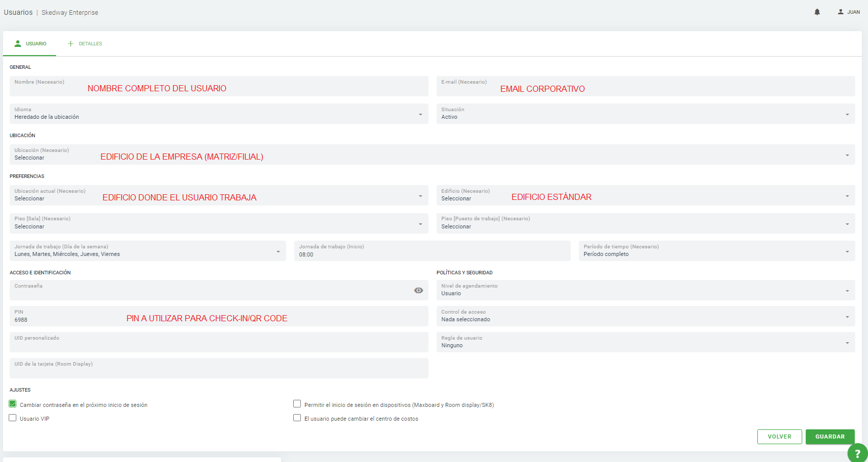Enable El usuario puede cambiar centro de costos

297,418
